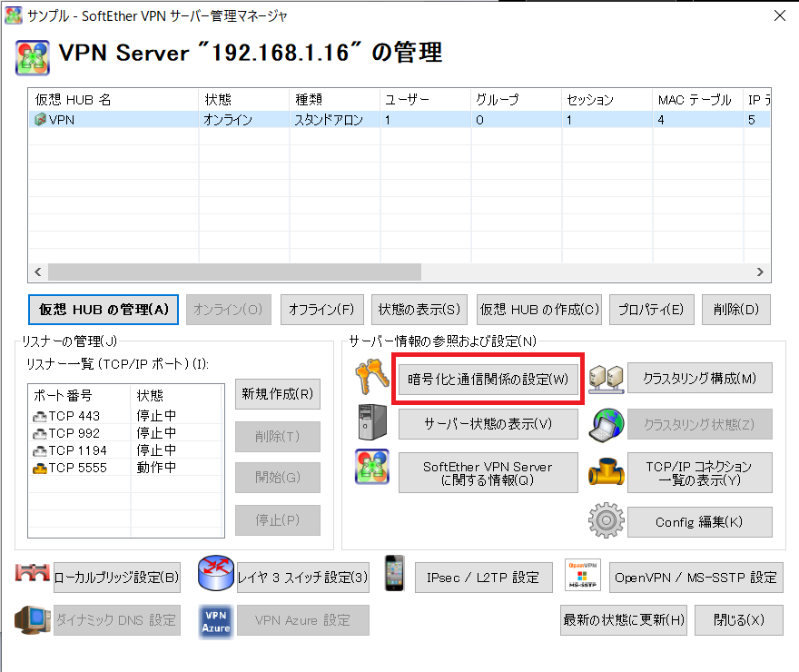
Task: Sort by the セッション column header
Action: (607, 99)
